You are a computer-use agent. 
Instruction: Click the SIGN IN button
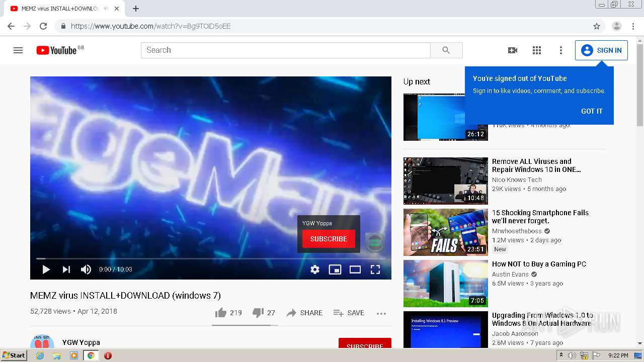pos(601,50)
